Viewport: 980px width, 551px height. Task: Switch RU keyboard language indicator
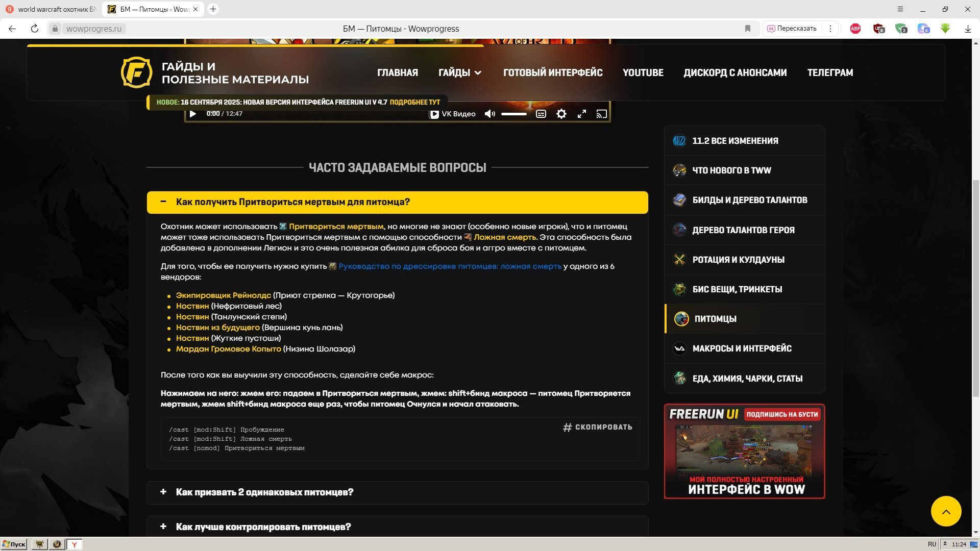point(932,544)
